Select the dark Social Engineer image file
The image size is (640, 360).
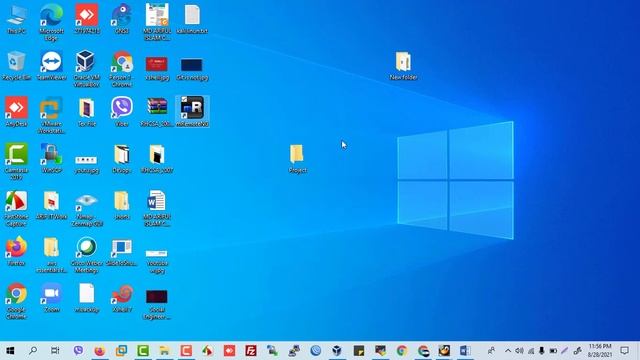point(157,304)
